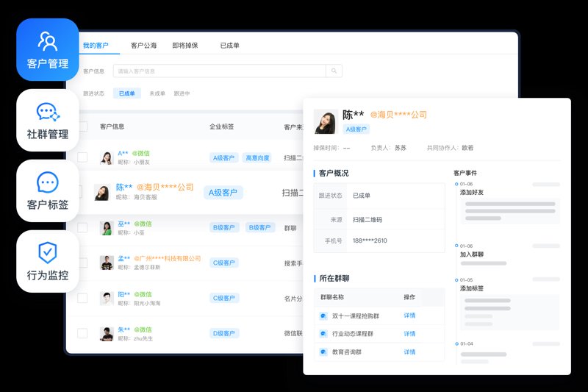Open 详情 for 双十一课程抢购群
The height and width of the screenshot is (392, 588).
point(409,316)
